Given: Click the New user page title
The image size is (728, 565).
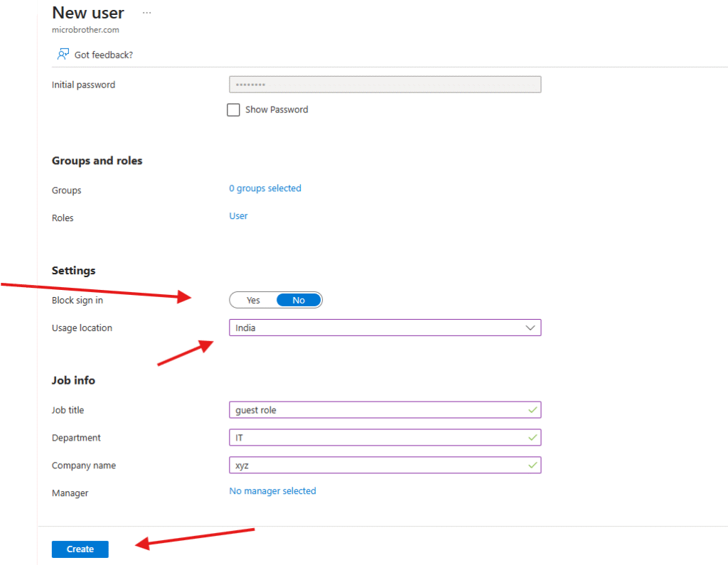Looking at the screenshot, I should (88, 13).
